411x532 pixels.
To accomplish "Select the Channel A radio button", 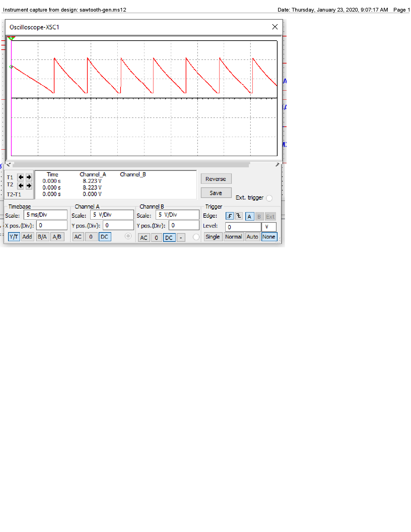I will (x=128, y=236).
